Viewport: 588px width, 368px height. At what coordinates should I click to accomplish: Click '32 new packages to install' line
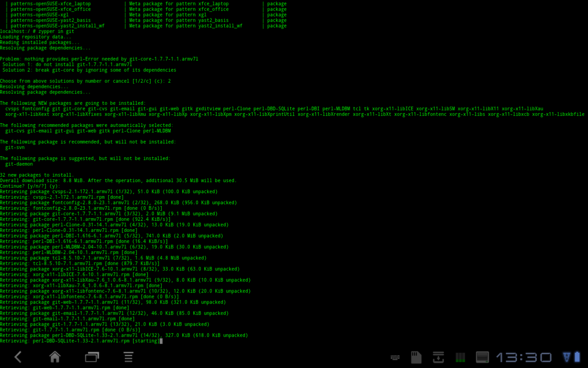click(37, 175)
